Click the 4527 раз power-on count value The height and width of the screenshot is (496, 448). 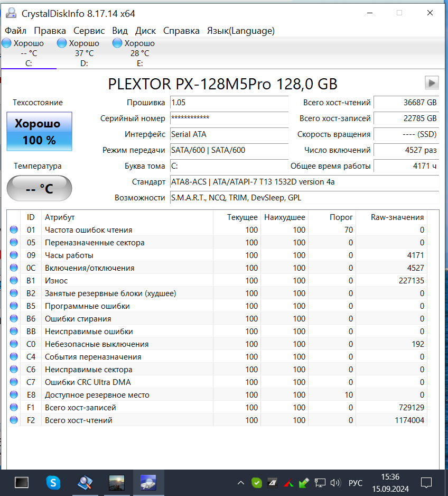click(x=406, y=150)
